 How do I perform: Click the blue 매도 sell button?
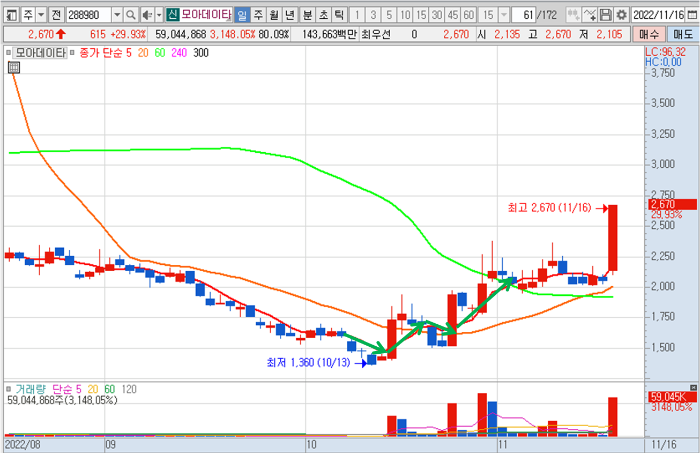coord(683,34)
